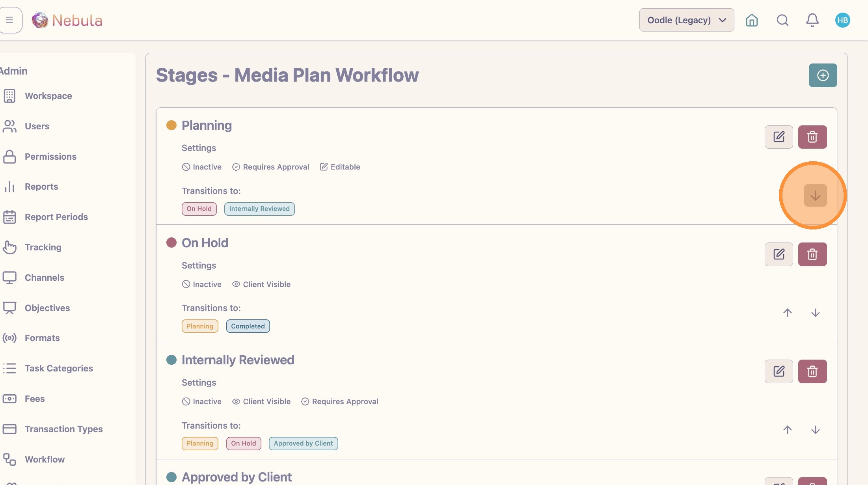868x485 pixels.
Task: Click Stages - Media Plan Workflow heading
Action: click(x=287, y=75)
